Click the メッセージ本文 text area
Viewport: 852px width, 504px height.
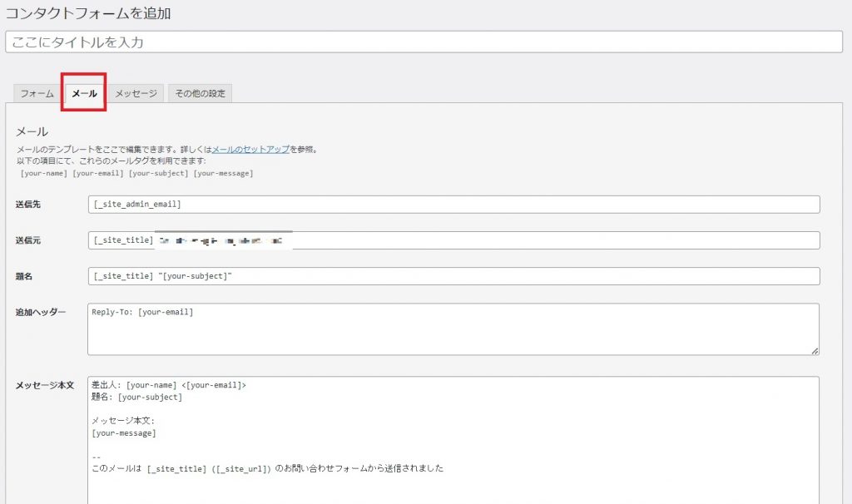(453, 441)
